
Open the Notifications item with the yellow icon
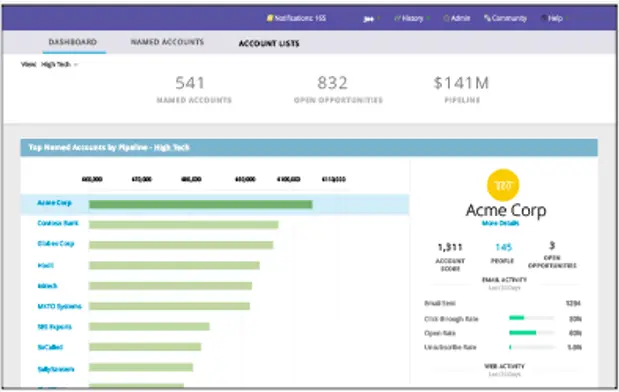(296, 18)
